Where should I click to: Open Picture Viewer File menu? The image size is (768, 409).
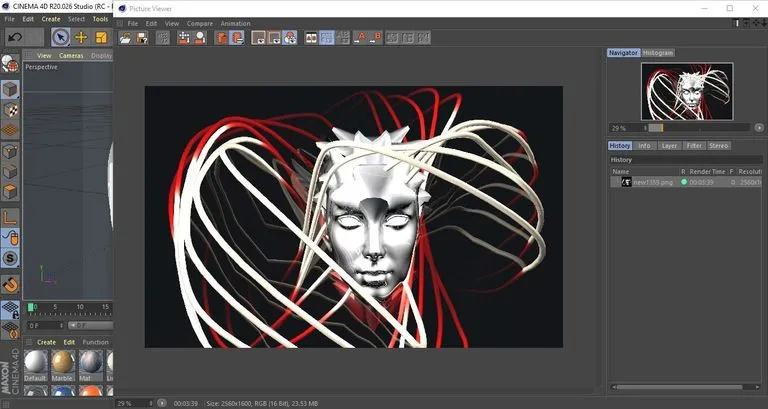(133, 24)
